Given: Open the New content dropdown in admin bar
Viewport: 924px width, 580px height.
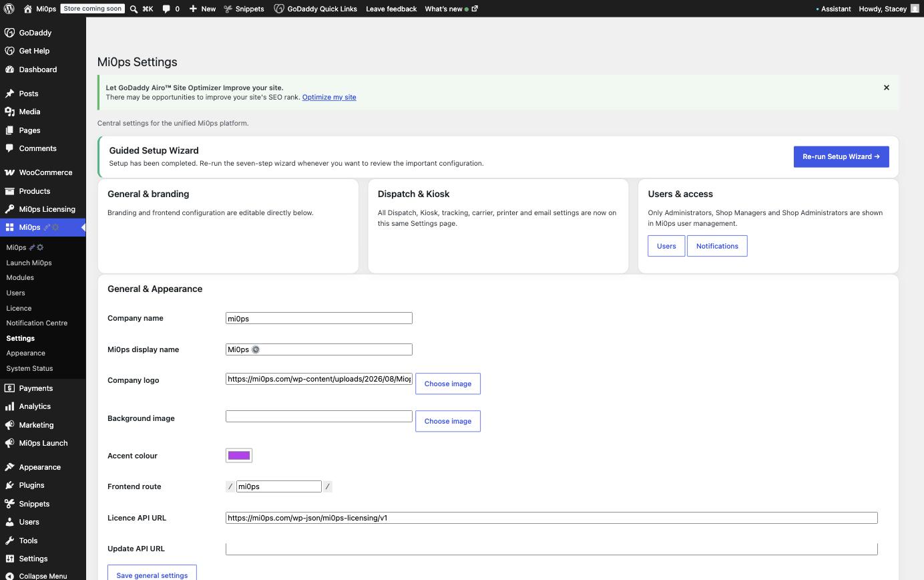Looking at the screenshot, I should tap(202, 9).
